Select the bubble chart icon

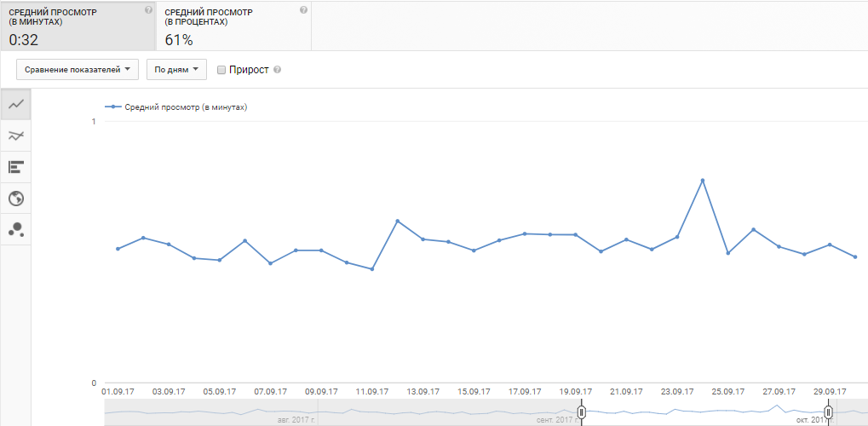(x=15, y=229)
